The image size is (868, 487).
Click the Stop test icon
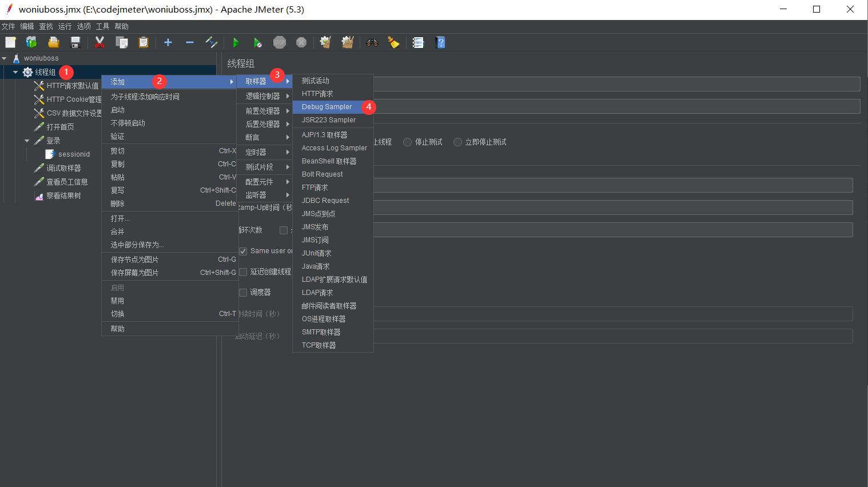tap(280, 42)
